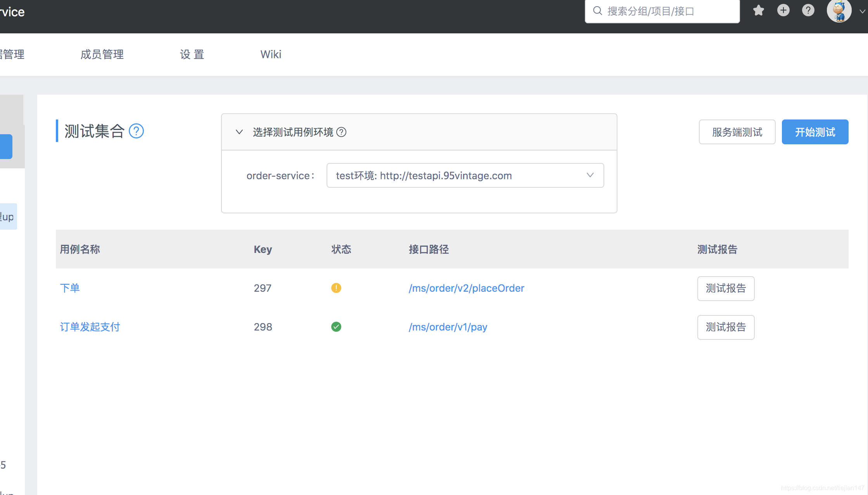Switch to the 成员管理 tab

point(102,54)
